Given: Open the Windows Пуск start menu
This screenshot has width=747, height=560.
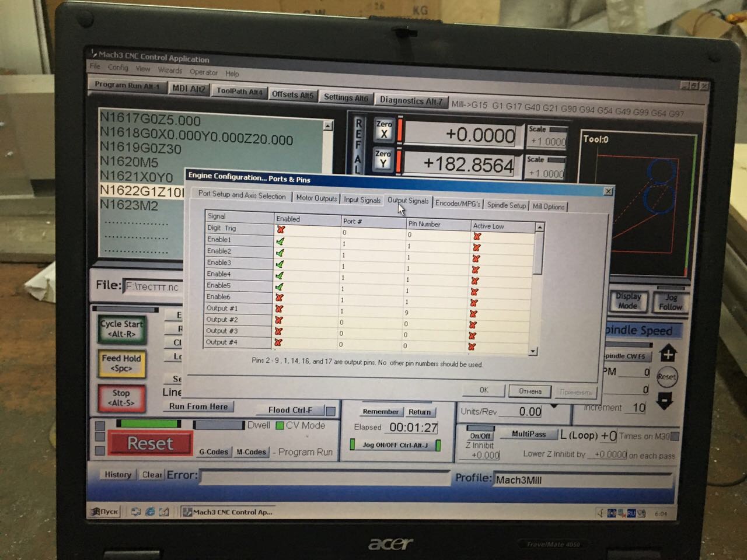Looking at the screenshot, I should 104,512.
